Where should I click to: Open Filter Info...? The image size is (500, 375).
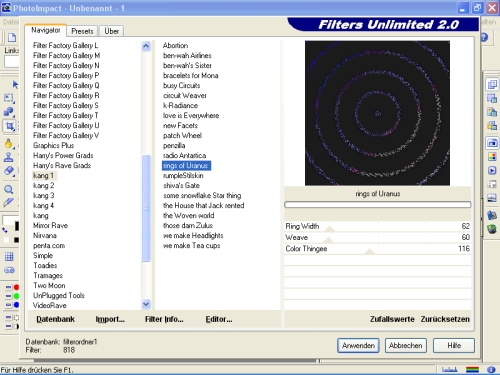[164, 319]
